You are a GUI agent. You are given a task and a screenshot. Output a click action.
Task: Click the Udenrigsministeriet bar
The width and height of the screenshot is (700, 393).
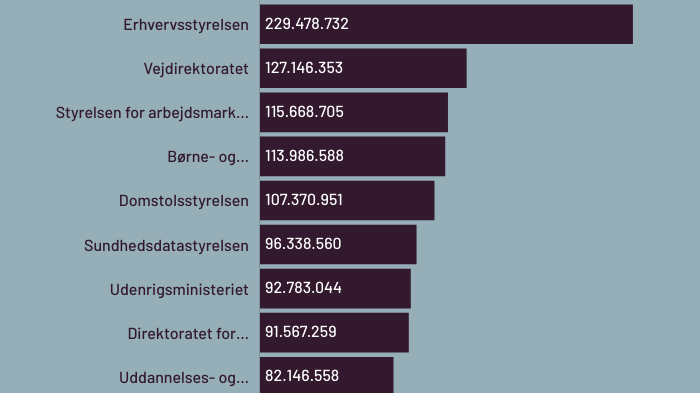click(x=335, y=288)
